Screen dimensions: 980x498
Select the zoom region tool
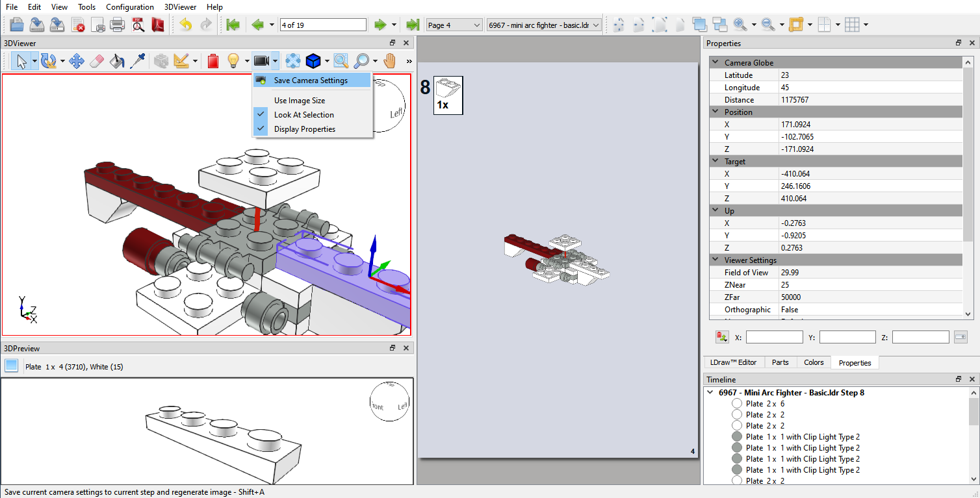(341, 60)
